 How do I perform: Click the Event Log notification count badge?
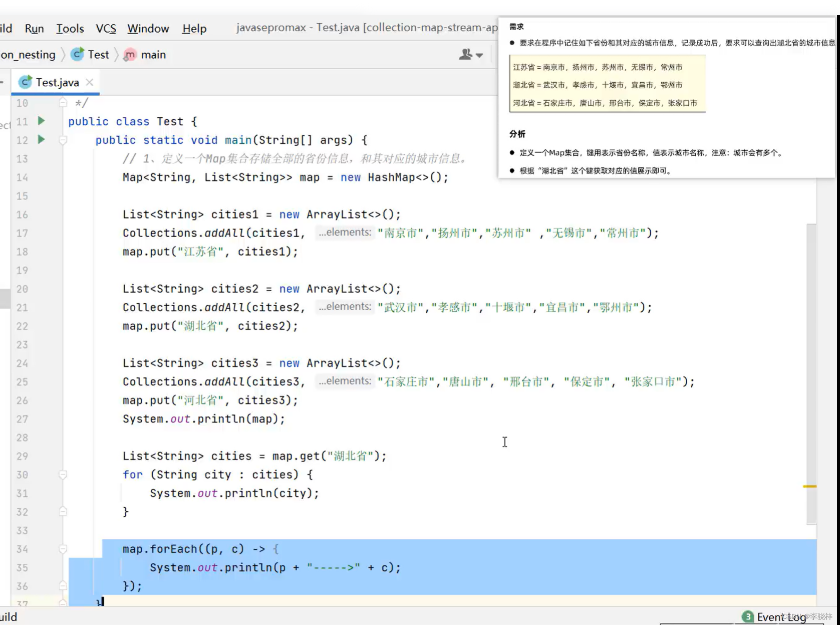click(x=747, y=617)
